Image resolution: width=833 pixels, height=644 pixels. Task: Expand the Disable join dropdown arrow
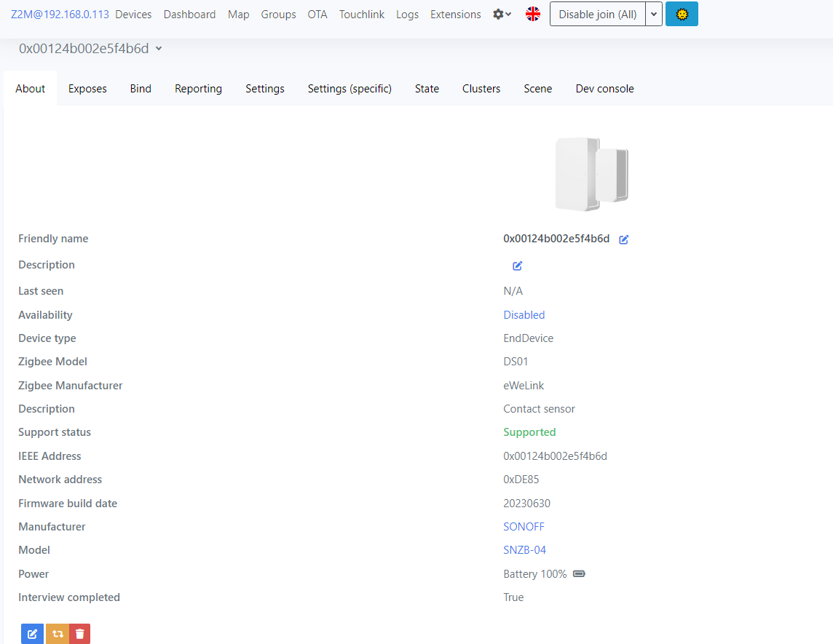click(x=653, y=15)
